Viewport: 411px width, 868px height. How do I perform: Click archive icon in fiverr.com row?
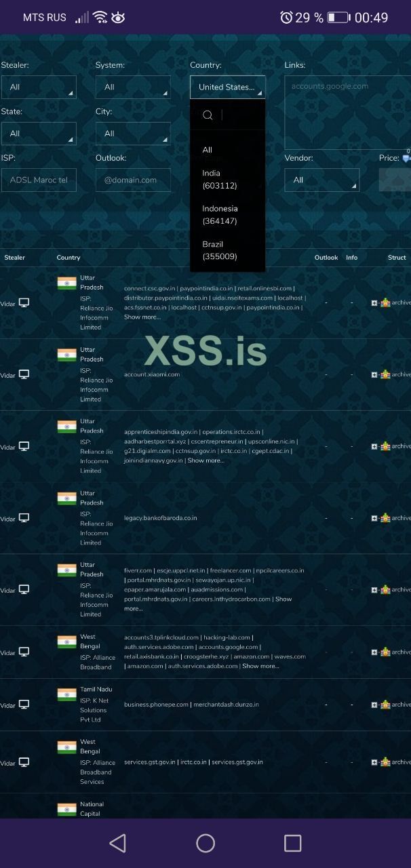coord(385,590)
